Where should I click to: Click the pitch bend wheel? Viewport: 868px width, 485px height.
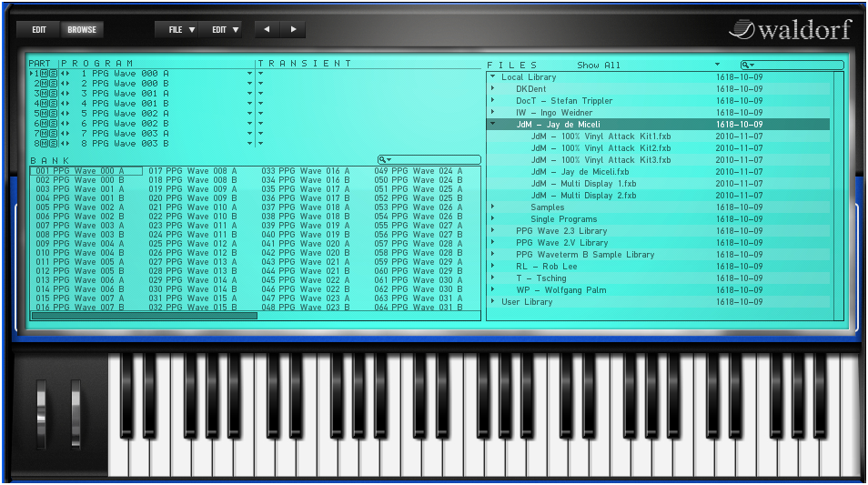41,414
